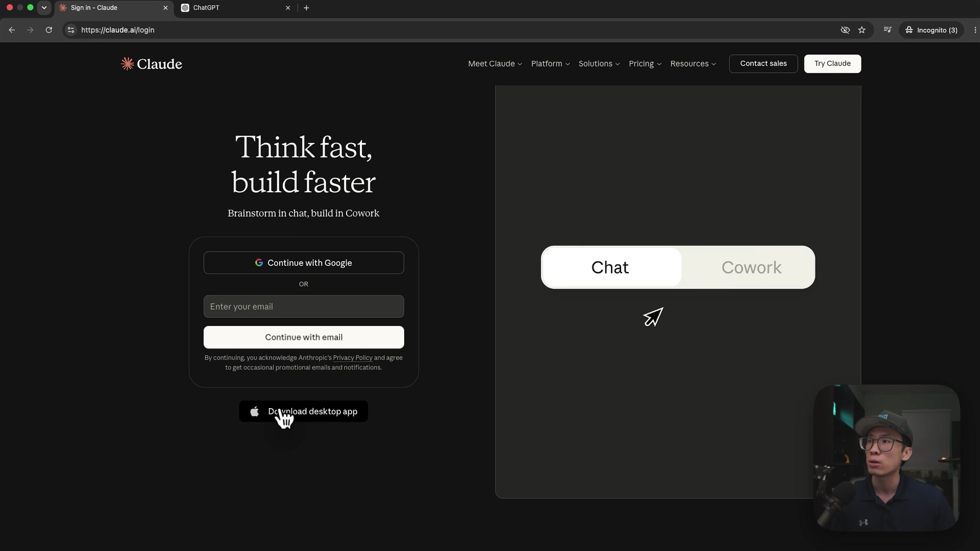Image resolution: width=980 pixels, height=551 pixels.
Task: Click the Incognito (3) indicator
Action: point(932,30)
